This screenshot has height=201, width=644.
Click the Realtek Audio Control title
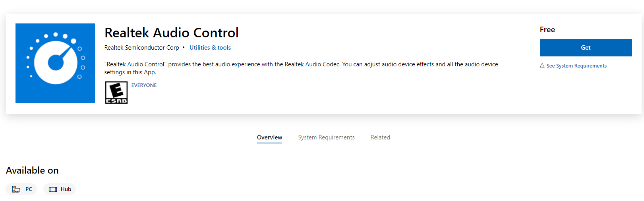tap(171, 33)
